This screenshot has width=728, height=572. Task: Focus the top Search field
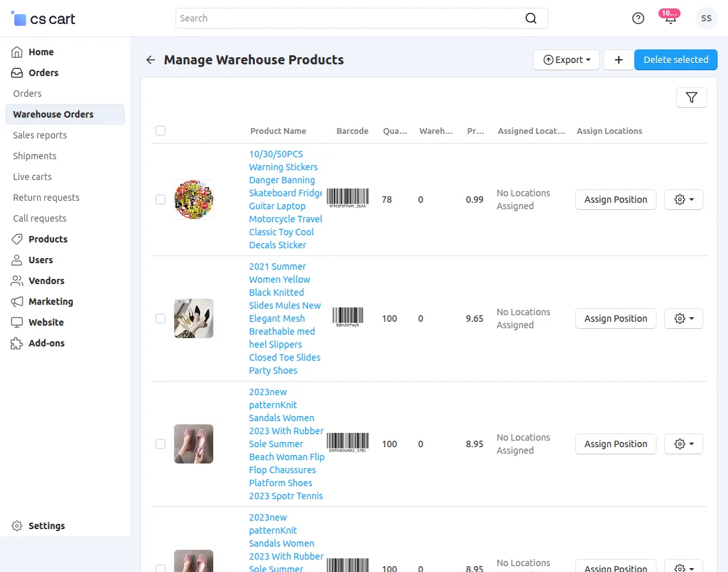(x=351, y=18)
